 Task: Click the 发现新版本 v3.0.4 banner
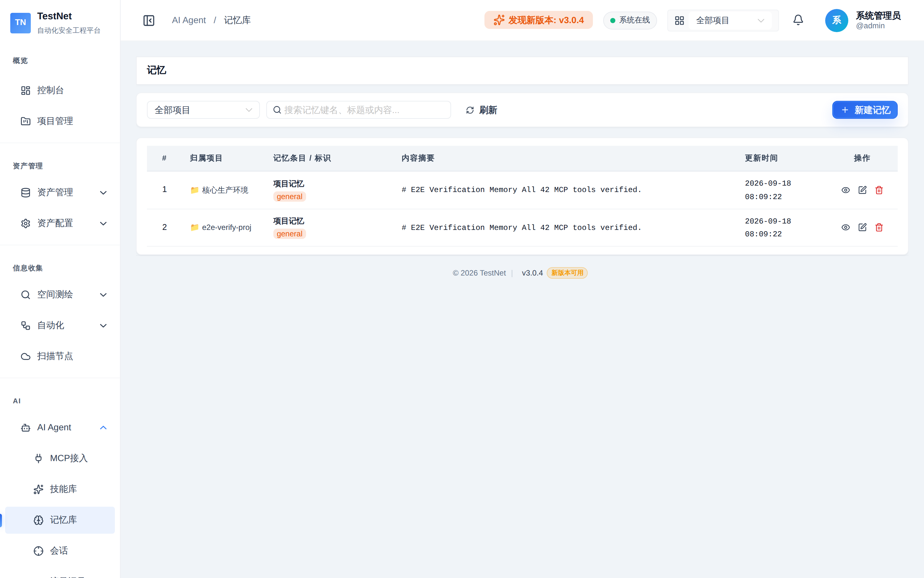click(538, 20)
